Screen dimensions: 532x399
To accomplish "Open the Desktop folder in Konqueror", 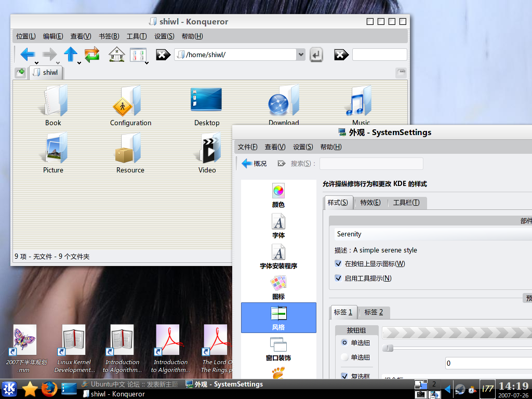I will (x=207, y=107).
